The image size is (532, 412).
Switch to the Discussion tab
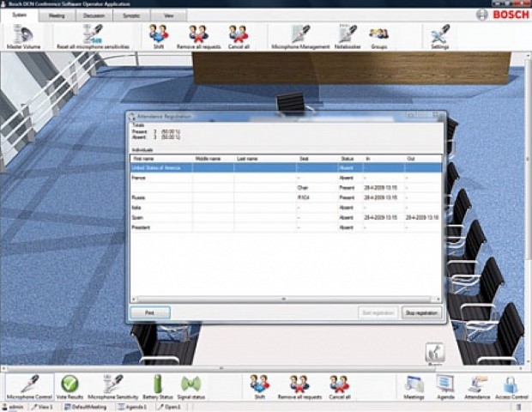[95, 15]
